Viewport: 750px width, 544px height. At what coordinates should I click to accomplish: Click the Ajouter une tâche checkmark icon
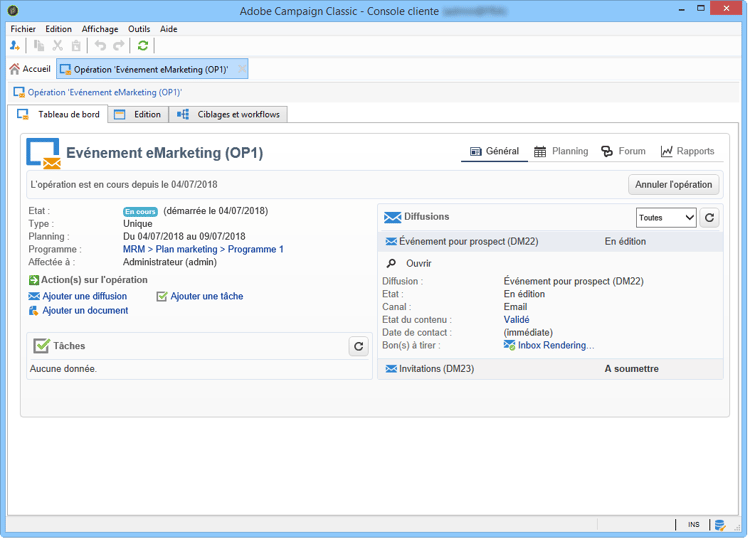162,297
